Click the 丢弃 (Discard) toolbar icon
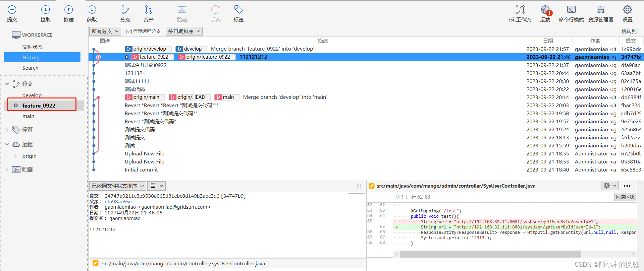 click(215, 10)
